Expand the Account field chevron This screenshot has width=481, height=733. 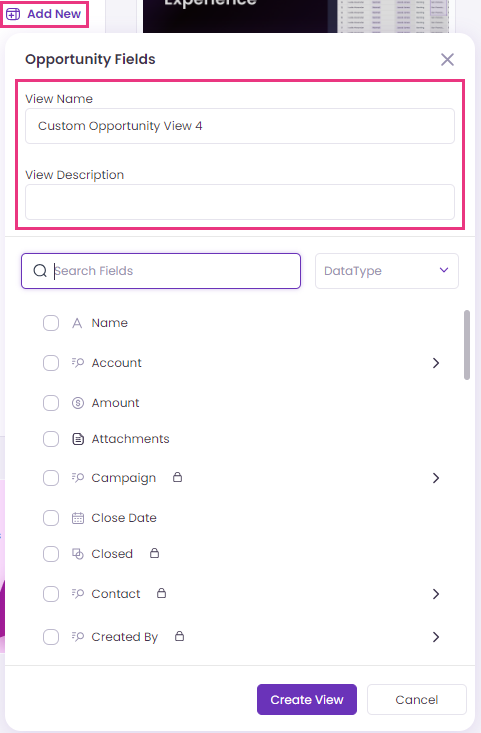coord(436,363)
